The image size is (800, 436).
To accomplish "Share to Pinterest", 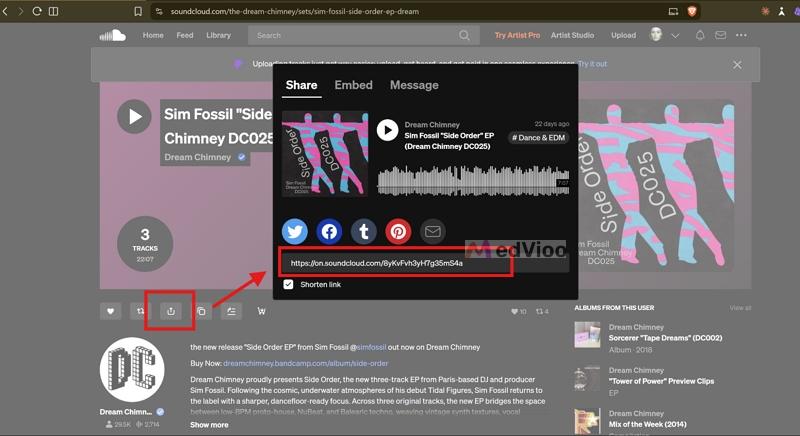I will pos(398,232).
